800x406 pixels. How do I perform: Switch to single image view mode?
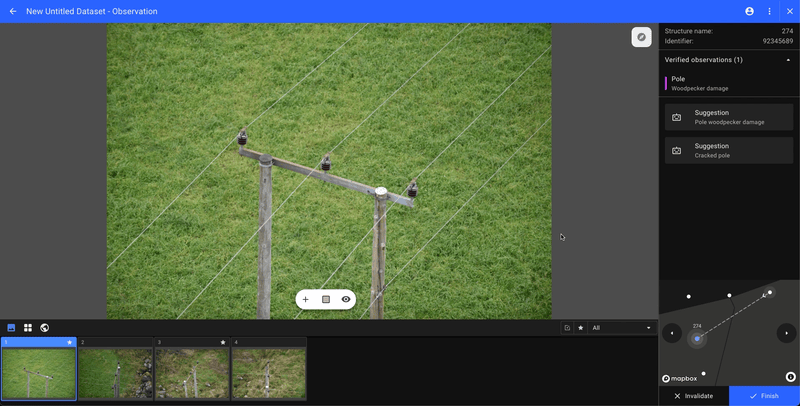11,328
